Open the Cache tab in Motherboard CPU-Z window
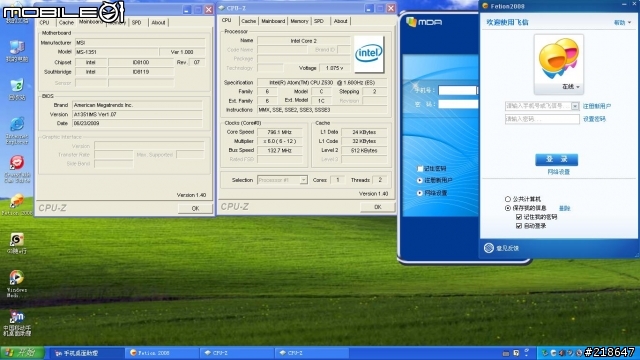640x360 pixels. pos(66,22)
